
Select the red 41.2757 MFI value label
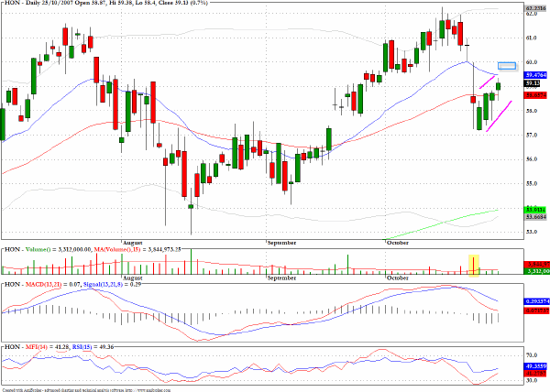(x=536, y=373)
